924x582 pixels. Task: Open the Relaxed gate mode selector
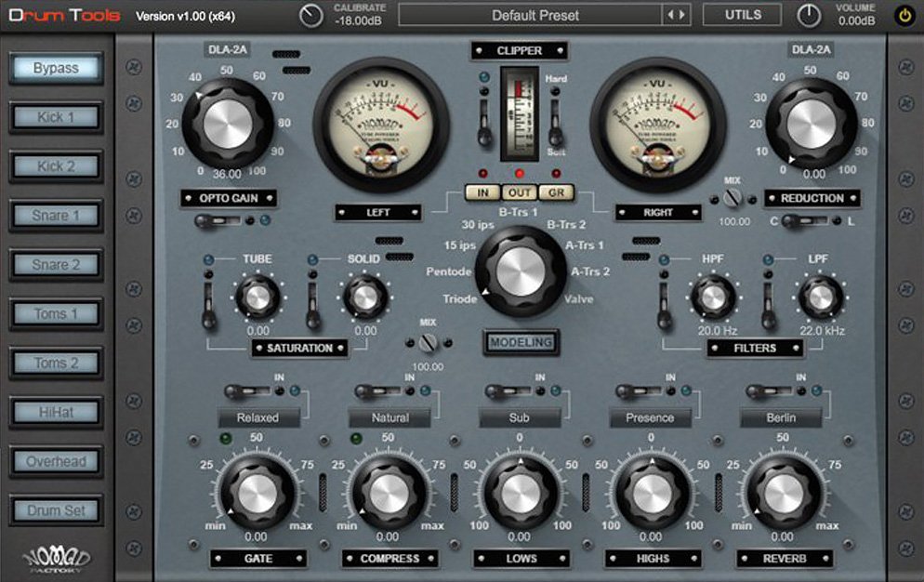pyautogui.click(x=258, y=417)
